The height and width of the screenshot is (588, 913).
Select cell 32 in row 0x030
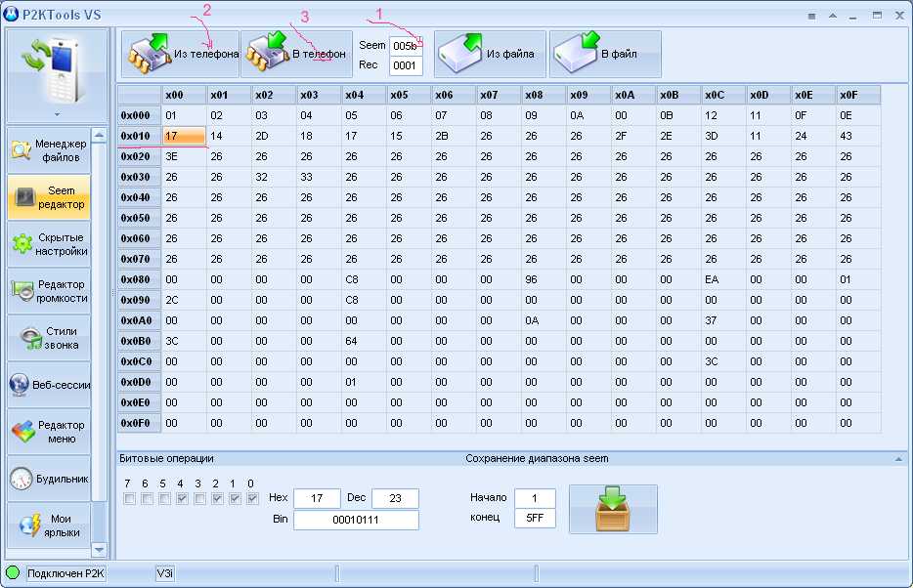(x=274, y=177)
